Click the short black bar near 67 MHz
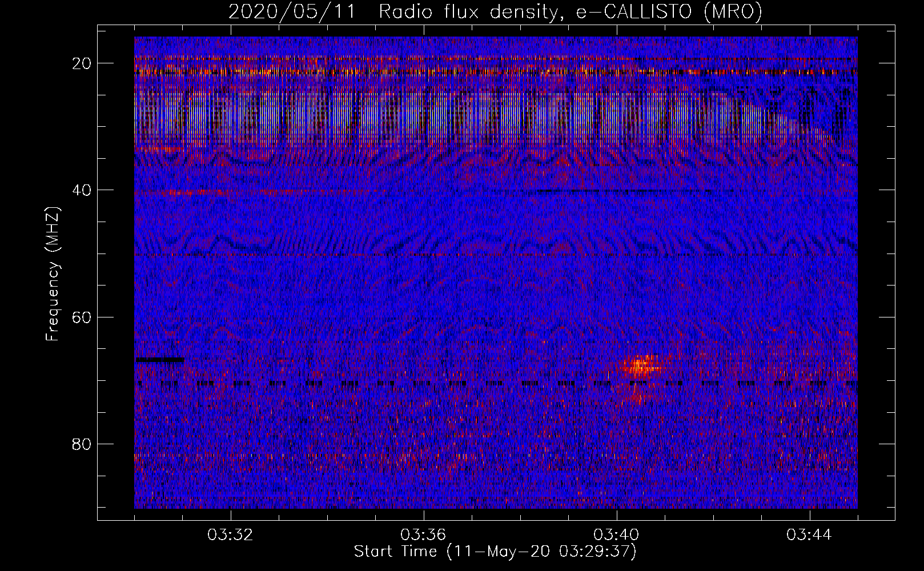The width and height of the screenshot is (924, 571). (160, 360)
